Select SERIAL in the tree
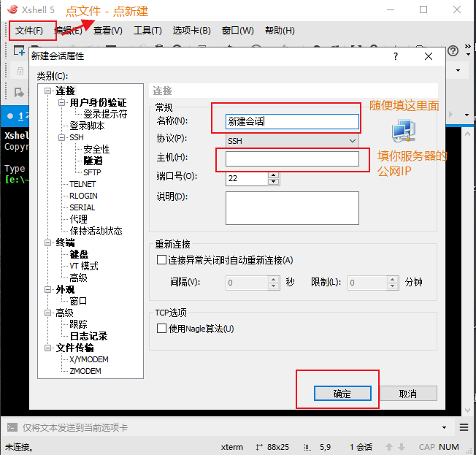The width and height of the screenshot is (476, 455). [x=82, y=207]
